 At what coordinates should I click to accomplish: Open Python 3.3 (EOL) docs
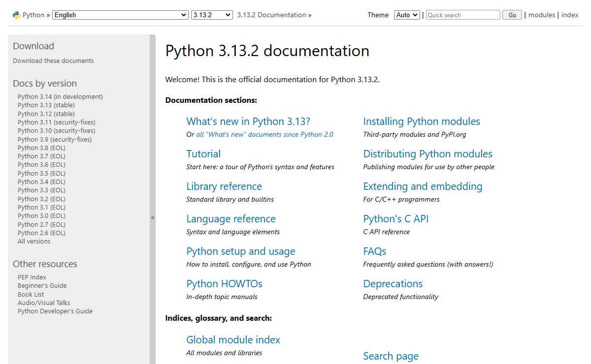tap(41, 190)
